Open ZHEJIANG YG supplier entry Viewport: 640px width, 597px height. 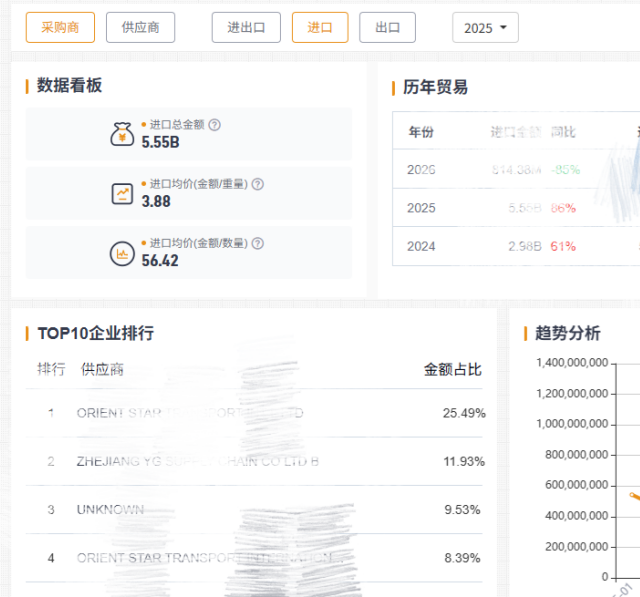[x=197, y=461]
